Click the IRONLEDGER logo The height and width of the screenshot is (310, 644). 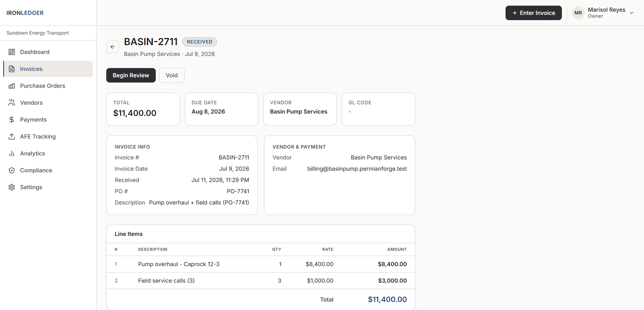[x=25, y=13]
